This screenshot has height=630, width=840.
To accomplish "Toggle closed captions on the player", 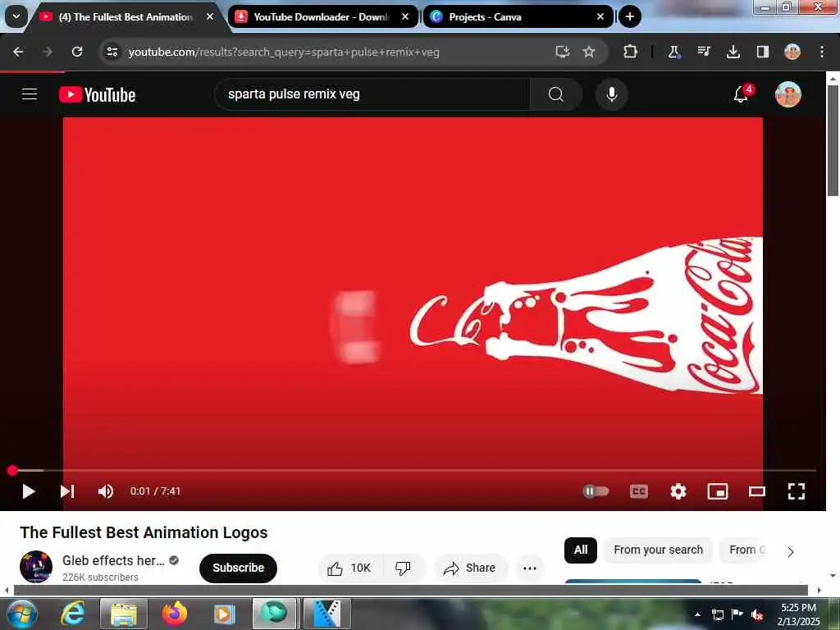I will coord(638,491).
